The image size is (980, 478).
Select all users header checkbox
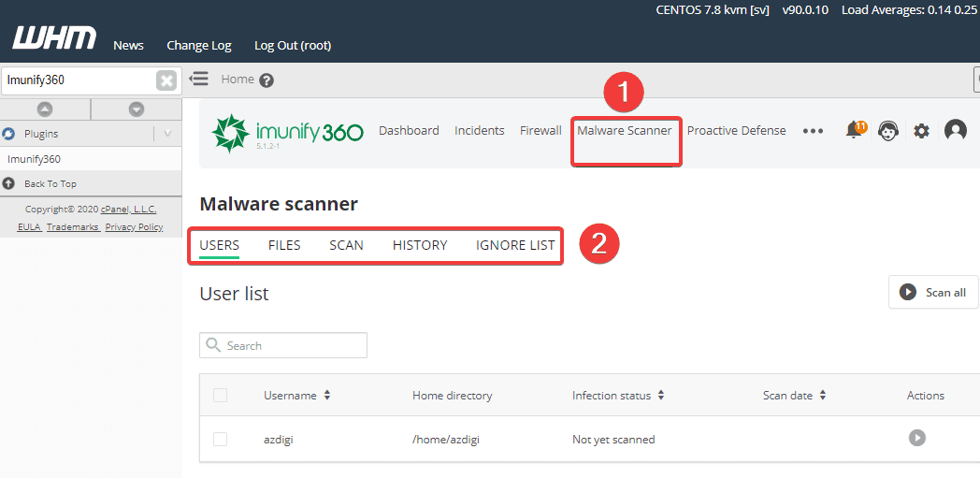pyautogui.click(x=220, y=396)
